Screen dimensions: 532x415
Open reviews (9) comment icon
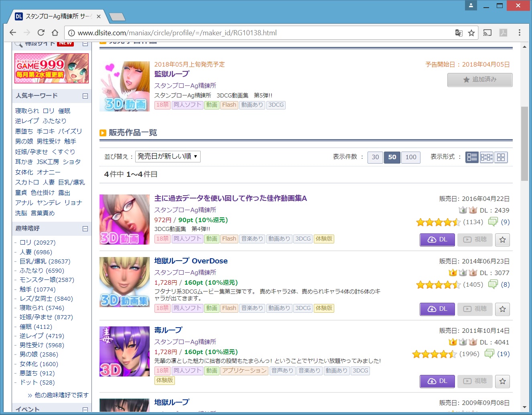(493, 222)
